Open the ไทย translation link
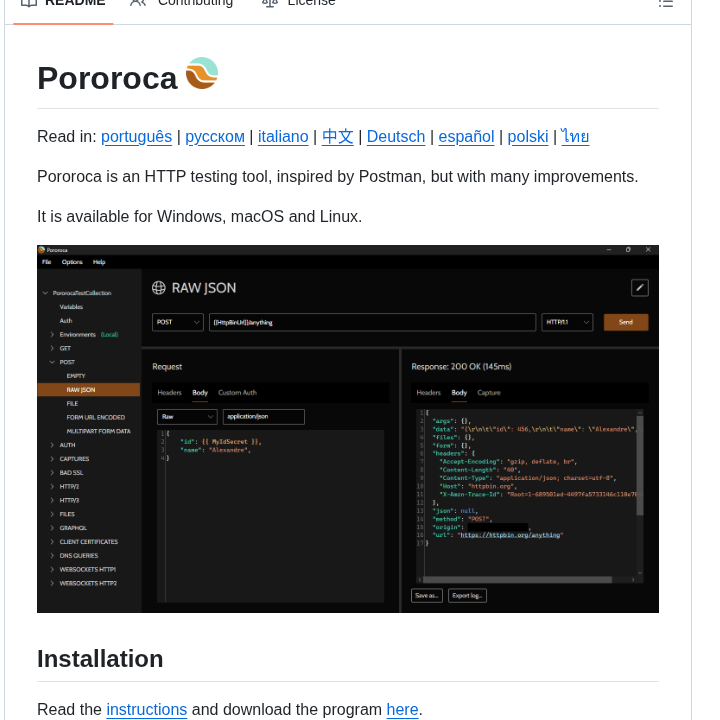The image size is (720, 720). point(575,136)
